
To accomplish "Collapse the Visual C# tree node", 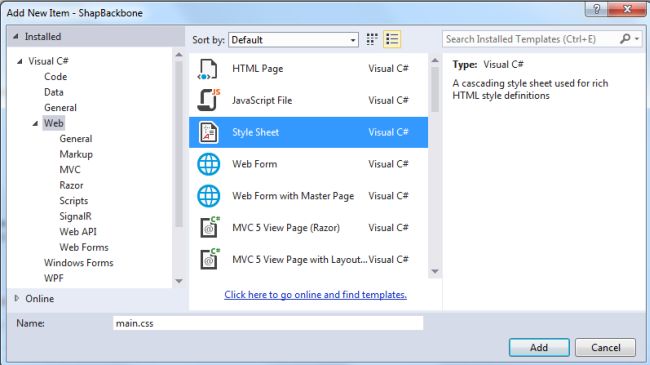I will click(19, 61).
